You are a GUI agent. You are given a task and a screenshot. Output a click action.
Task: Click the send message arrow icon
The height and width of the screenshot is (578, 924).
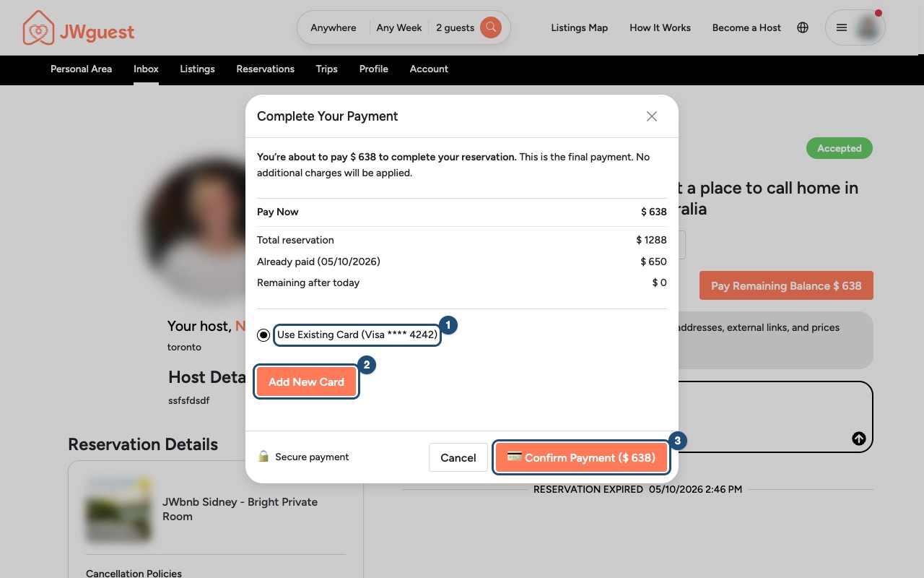pyautogui.click(x=859, y=439)
